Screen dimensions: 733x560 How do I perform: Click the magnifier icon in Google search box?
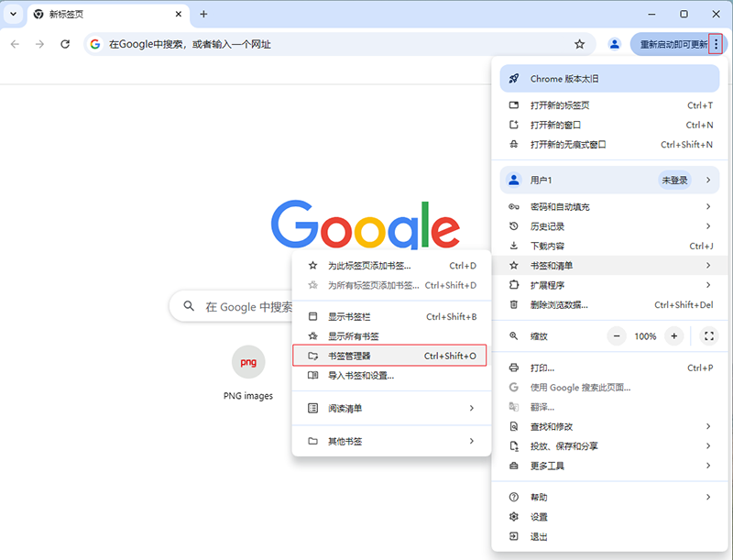(189, 306)
